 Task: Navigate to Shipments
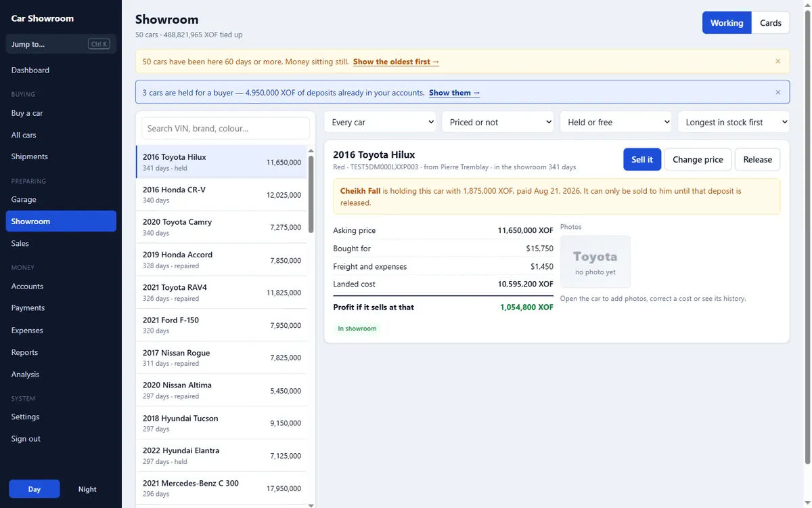[61, 156]
